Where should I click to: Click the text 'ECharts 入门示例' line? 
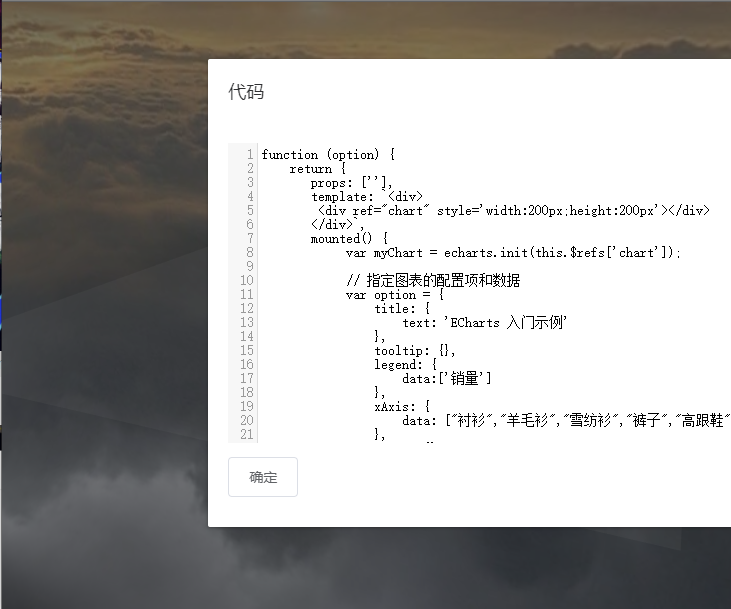point(485,323)
